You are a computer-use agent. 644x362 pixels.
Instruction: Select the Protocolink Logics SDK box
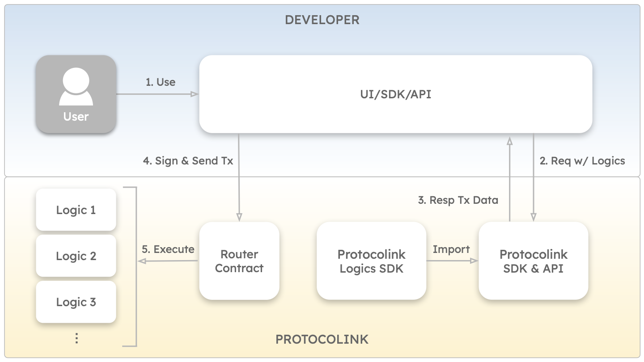371,261
